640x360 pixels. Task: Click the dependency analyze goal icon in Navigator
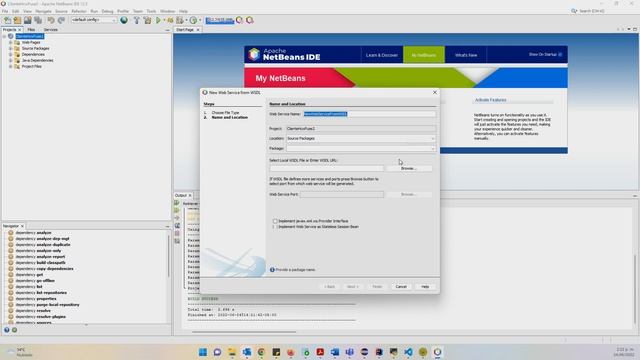(11, 233)
